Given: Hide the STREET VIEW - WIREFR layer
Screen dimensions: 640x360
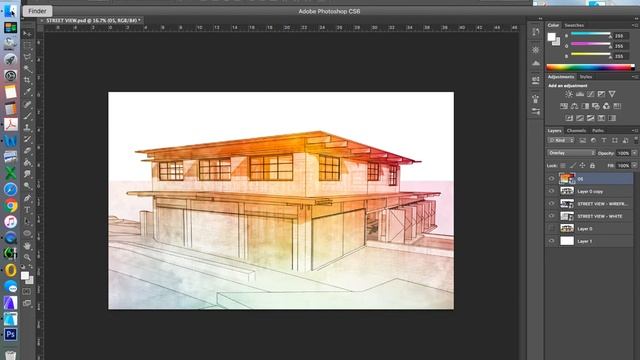Looking at the screenshot, I should point(551,203).
